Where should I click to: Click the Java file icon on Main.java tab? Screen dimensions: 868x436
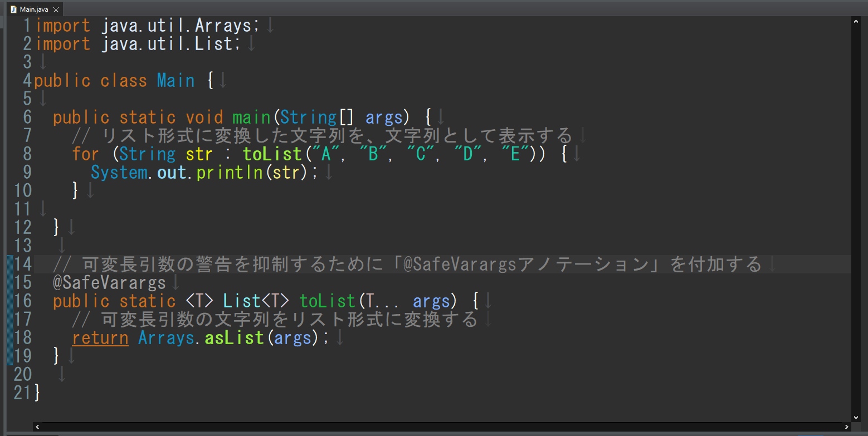[13, 9]
